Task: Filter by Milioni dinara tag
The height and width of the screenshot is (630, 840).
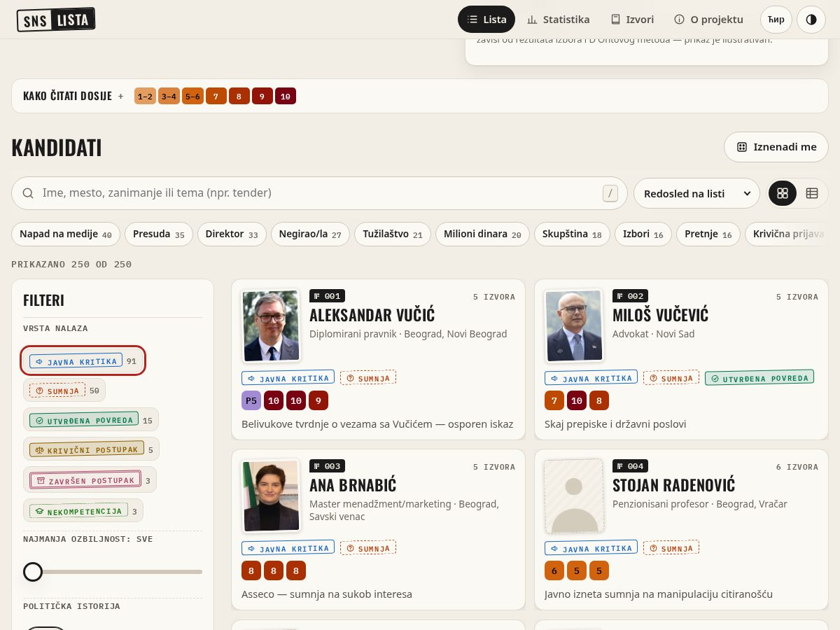Action: pyautogui.click(x=482, y=234)
